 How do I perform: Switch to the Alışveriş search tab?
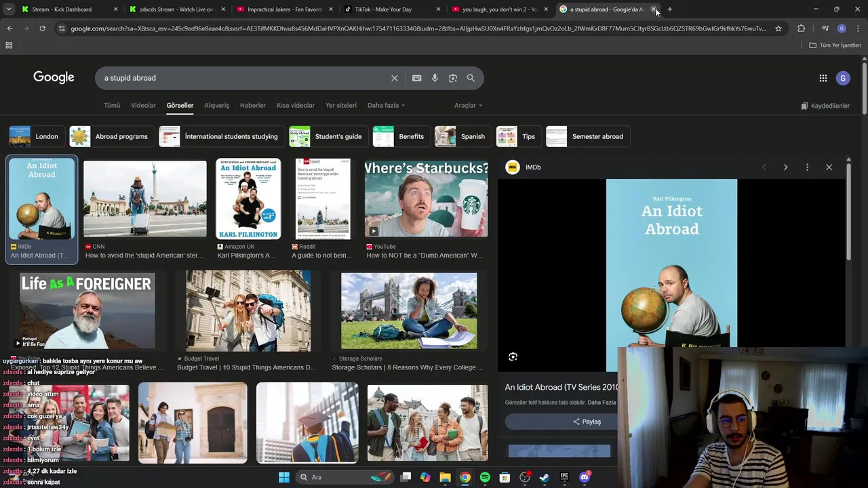click(217, 105)
